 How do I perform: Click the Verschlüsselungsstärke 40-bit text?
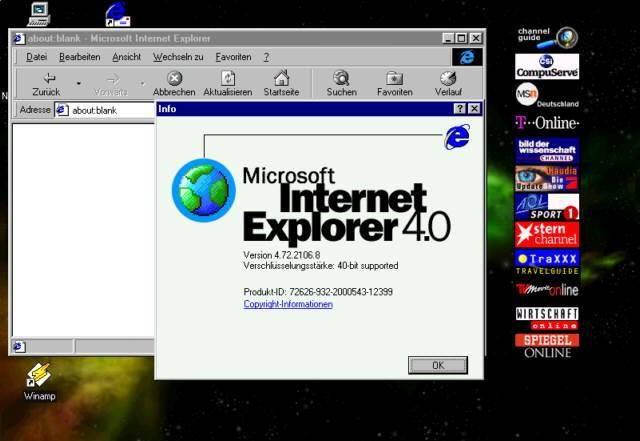[x=321, y=266]
